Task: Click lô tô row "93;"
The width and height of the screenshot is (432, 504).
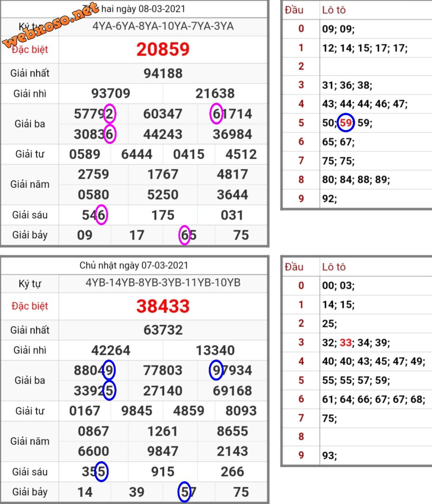Action: click(329, 456)
